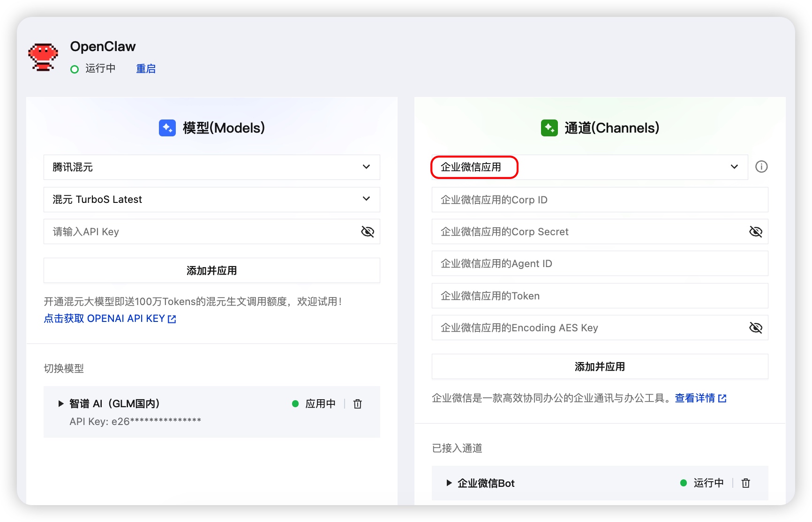Click the OpenClaw title text
The image size is (812, 522).
[103, 46]
